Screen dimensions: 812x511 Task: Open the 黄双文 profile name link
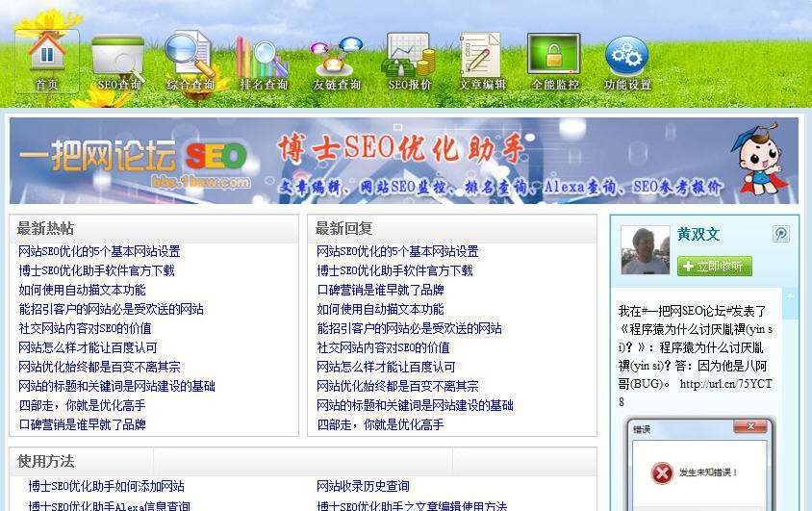pos(698,234)
